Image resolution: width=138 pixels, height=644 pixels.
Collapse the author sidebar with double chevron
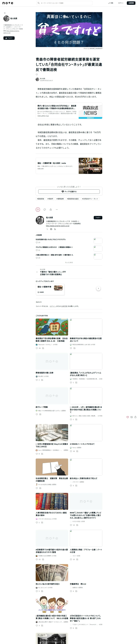pos(5,13)
